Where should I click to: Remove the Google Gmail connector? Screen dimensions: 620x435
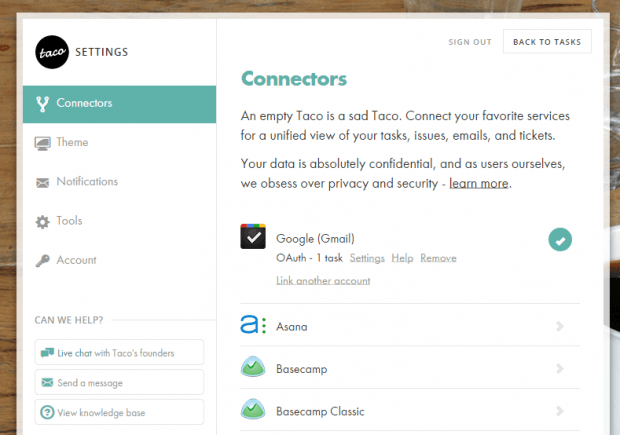point(438,258)
